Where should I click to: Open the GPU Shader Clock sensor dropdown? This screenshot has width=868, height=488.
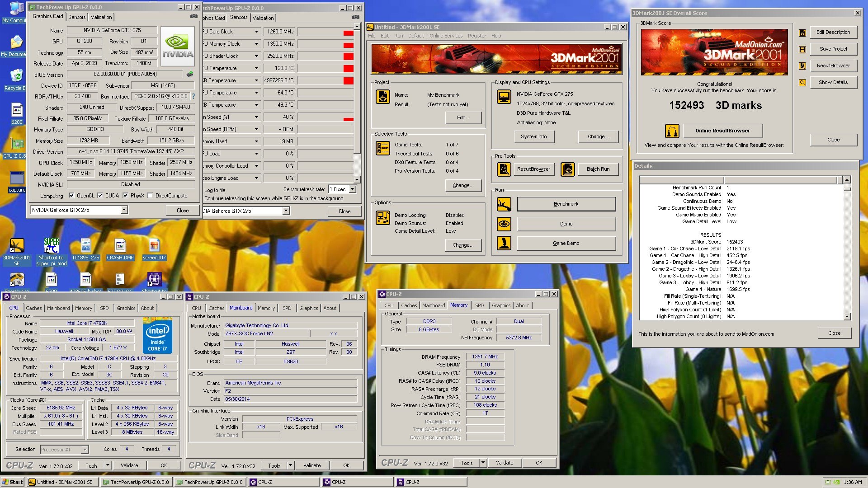click(256, 56)
